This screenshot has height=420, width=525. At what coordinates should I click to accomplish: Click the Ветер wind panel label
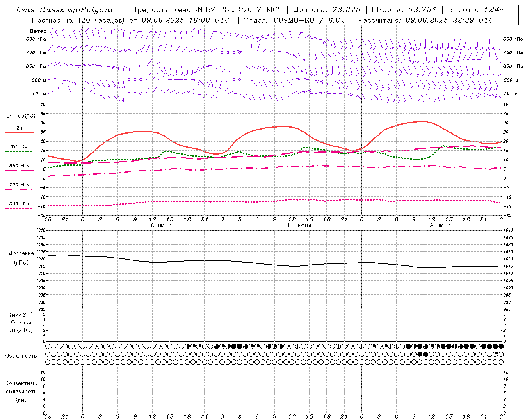coord(38,31)
